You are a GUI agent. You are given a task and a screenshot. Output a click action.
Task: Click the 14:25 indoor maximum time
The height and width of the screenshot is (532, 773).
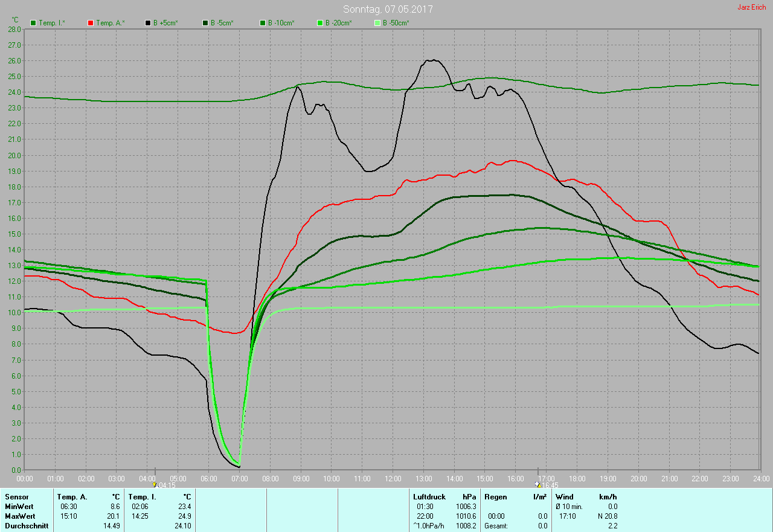[x=140, y=516]
